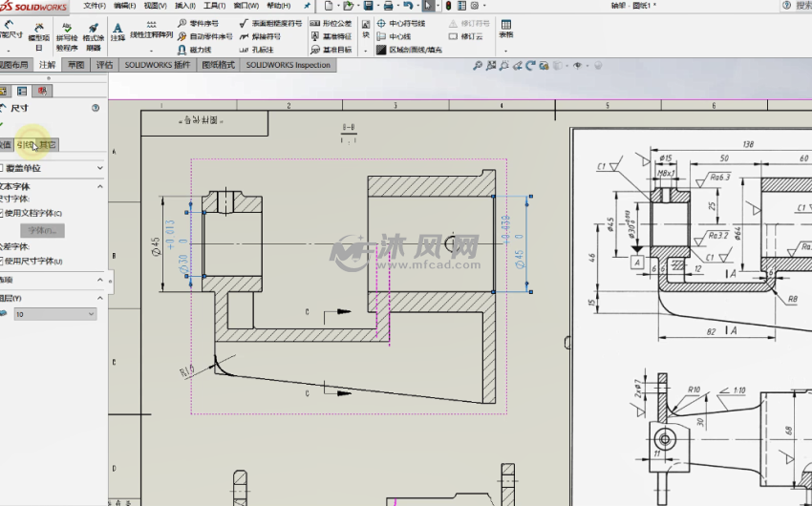Select the 注释 Note tool (letter A)
812x506 pixels.
[x=118, y=32]
